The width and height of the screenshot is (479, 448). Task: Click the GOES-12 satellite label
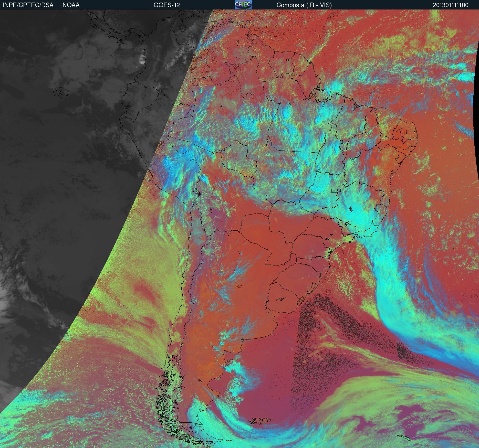coord(166,5)
